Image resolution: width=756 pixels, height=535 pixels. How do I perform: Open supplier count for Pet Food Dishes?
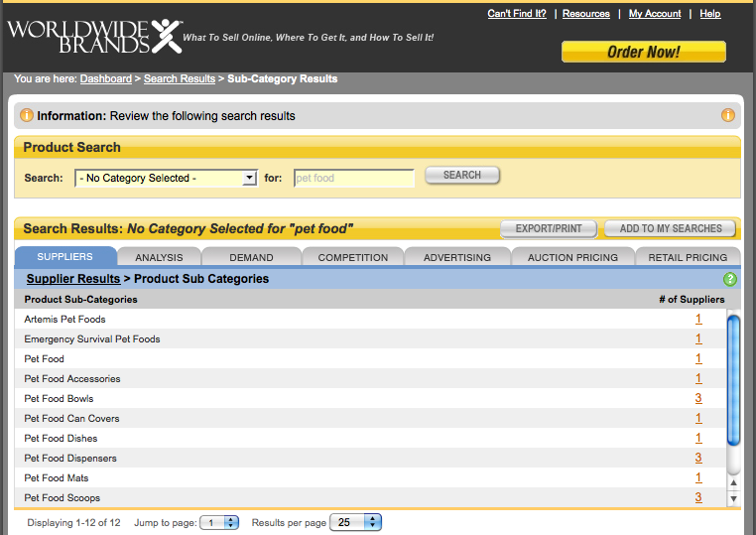pyautogui.click(x=698, y=438)
